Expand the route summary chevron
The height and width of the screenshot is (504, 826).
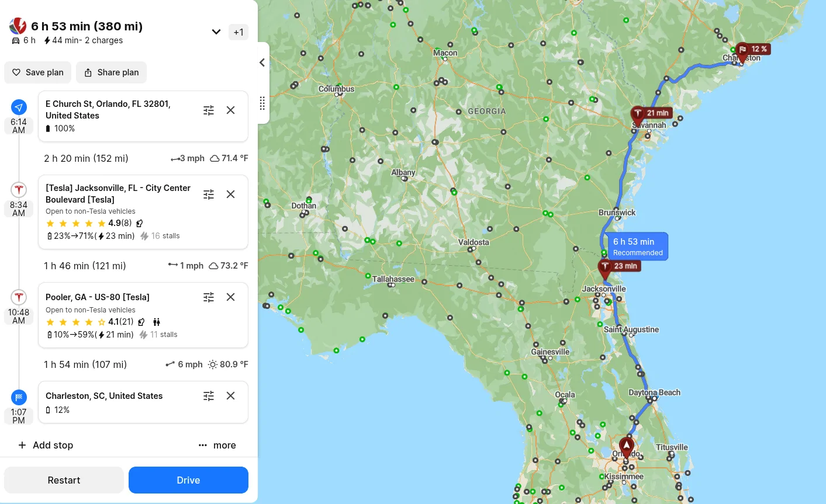tap(216, 32)
